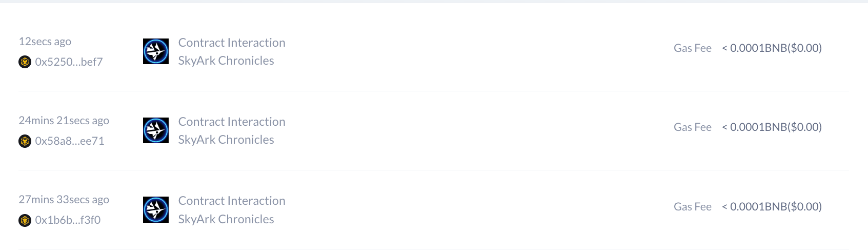Click the BNB chain icon beside 0x58a8...ee71
The height and width of the screenshot is (251, 868).
[x=25, y=141]
